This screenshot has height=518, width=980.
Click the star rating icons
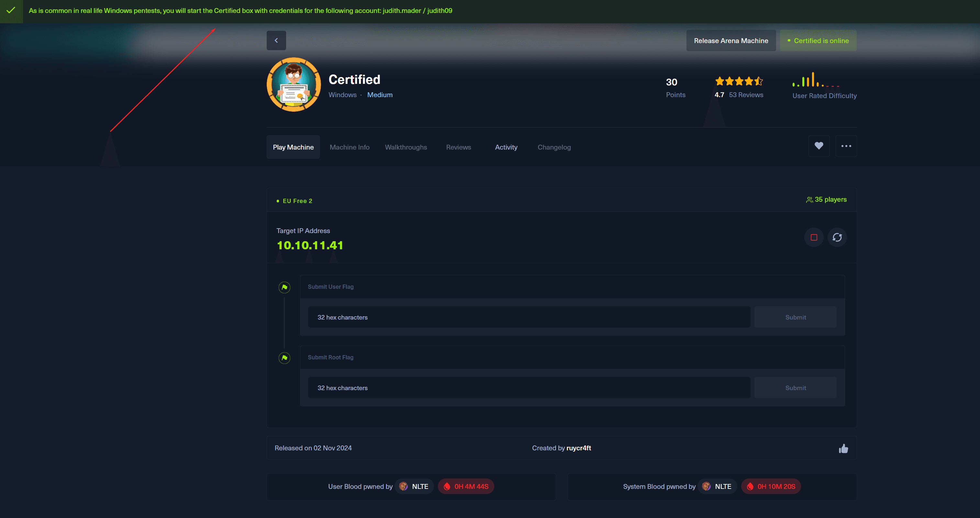click(x=739, y=81)
